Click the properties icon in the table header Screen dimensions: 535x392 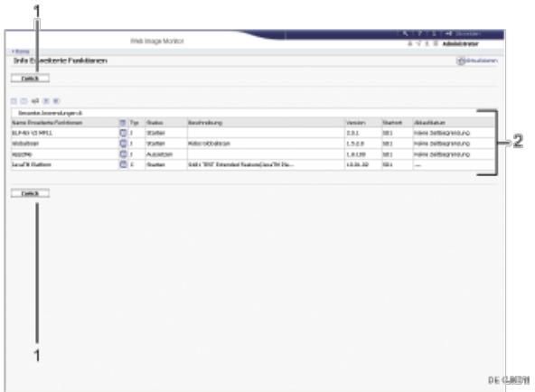click(x=123, y=123)
